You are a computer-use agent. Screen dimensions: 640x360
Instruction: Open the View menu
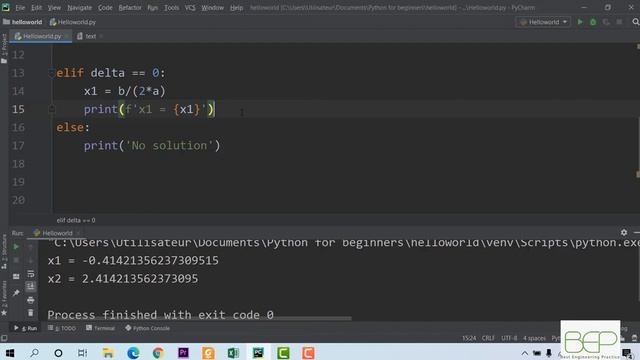54,8
